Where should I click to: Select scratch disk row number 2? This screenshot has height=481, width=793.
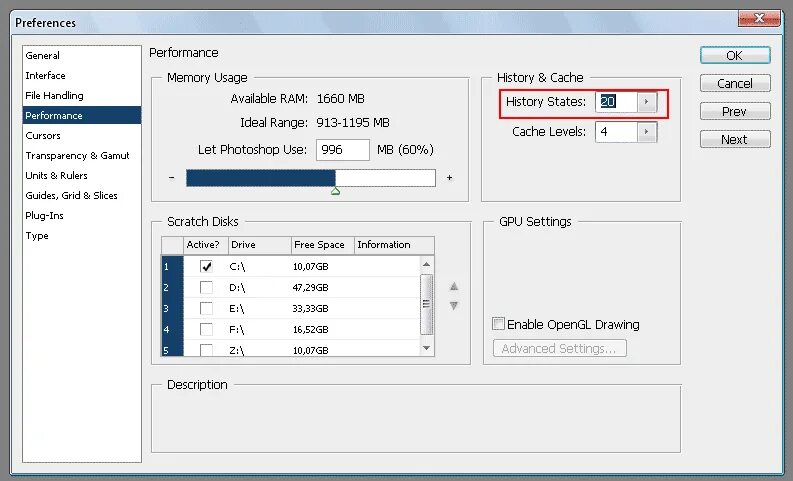click(x=172, y=287)
